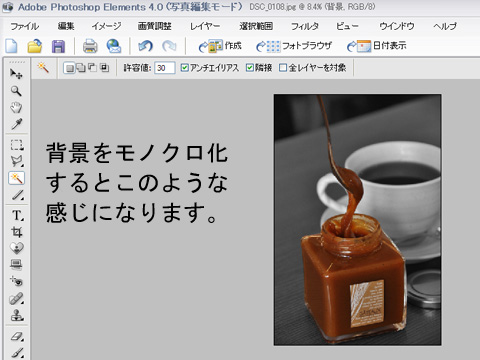480x360 pixels.
Task: Open the ウィンドウ menu
Action: point(397,26)
